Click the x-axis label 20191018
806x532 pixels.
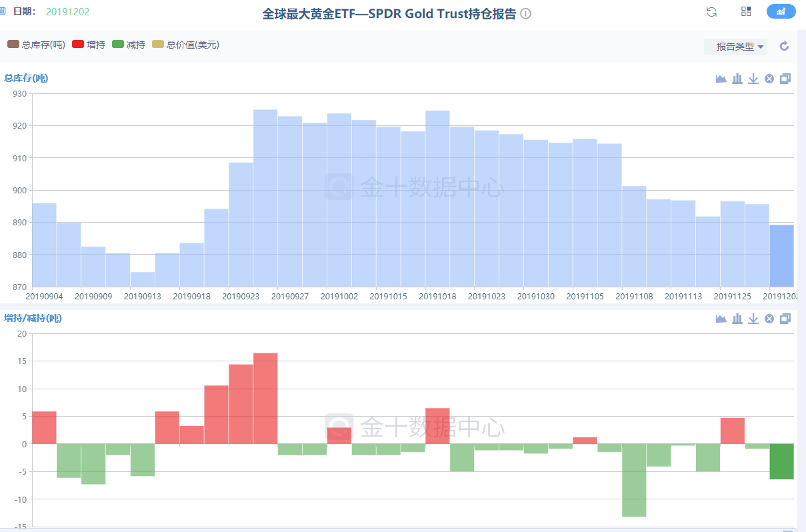click(x=437, y=296)
